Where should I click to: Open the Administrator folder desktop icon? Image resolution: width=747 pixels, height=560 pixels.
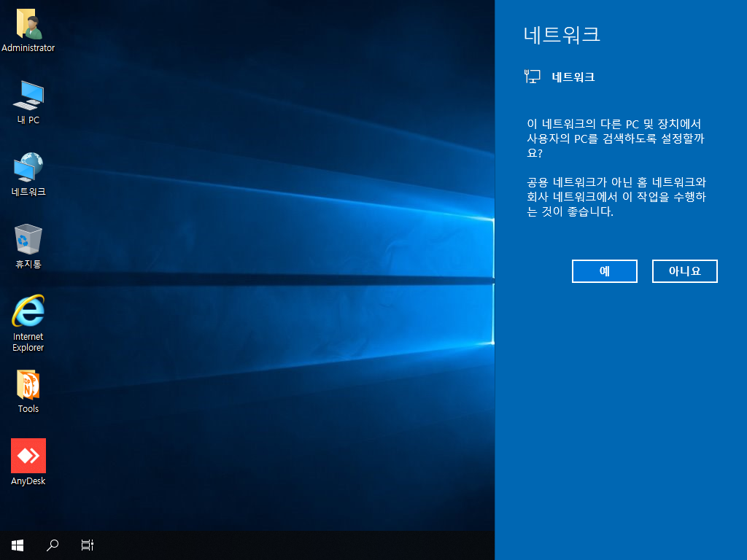(28, 24)
